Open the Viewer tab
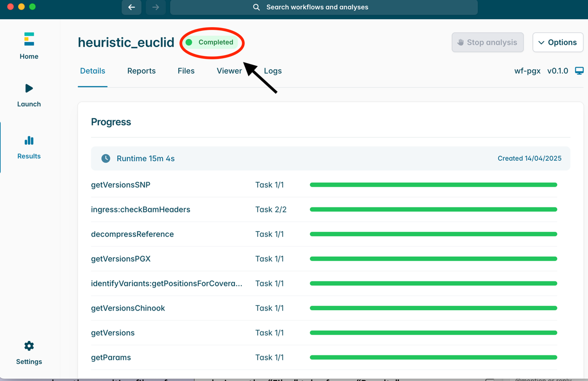The width and height of the screenshot is (588, 381). (229, 71)
